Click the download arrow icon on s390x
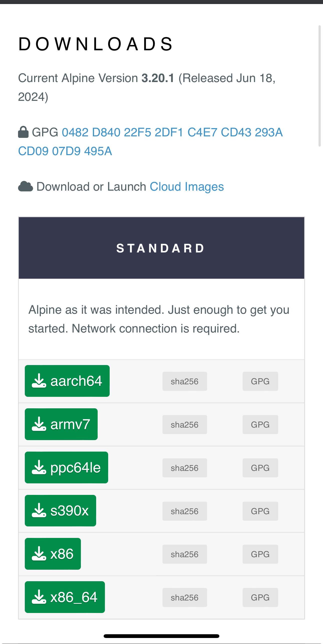Image resolution: width=323 pixels, height=644 pixels. pyautogui.click(x=39, y=510)
